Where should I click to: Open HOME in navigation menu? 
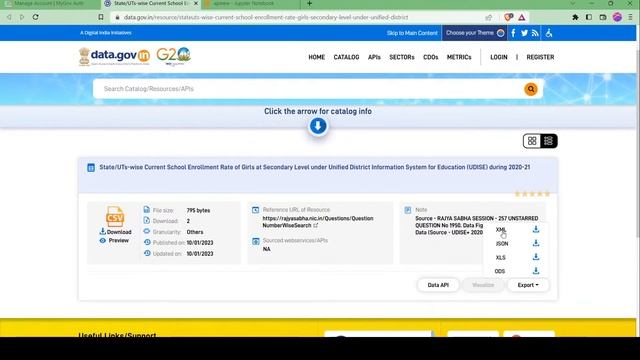(x=316, y=57)
